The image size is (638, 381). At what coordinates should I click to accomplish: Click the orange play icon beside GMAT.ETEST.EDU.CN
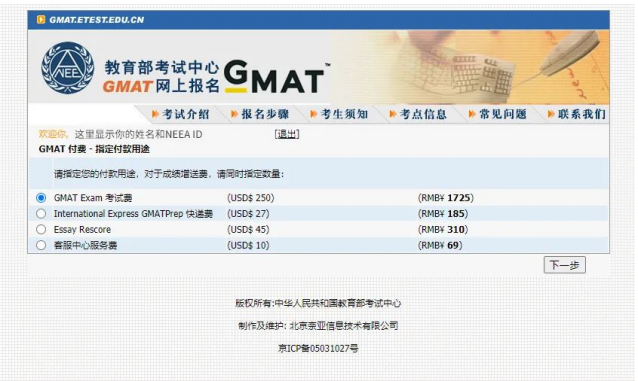41,20
